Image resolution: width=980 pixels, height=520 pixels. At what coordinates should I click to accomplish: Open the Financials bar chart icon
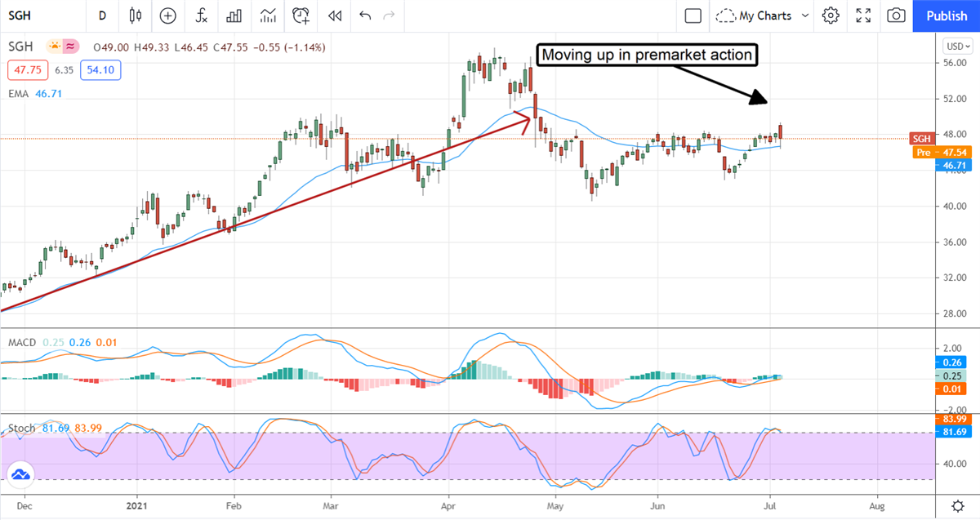coord(234,16)
